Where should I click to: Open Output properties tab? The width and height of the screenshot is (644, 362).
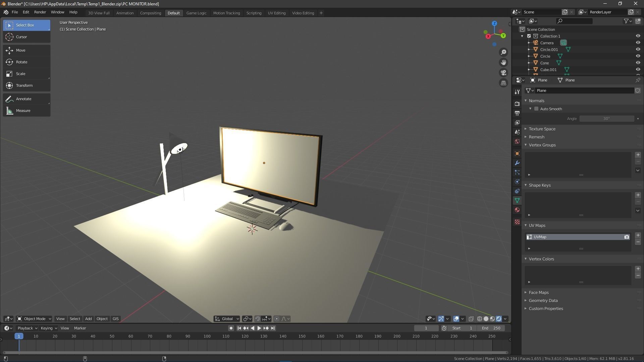click(517, 113)
